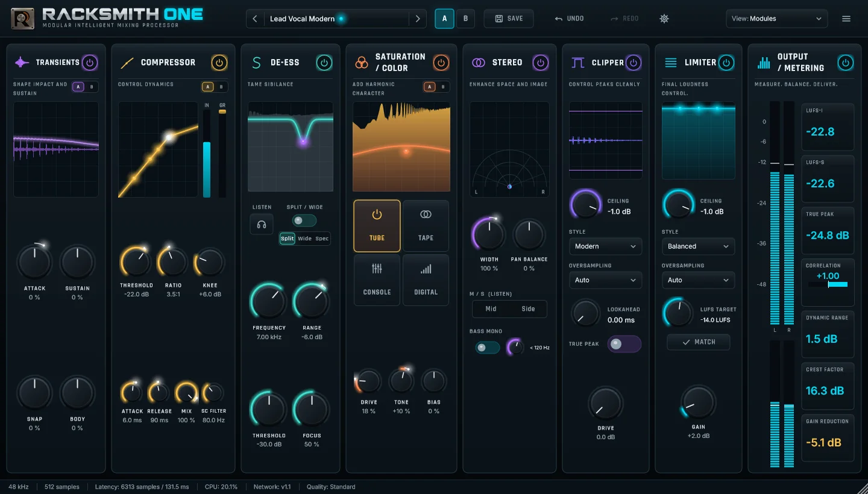Open the Clipper Style dropdown showing Modern
The width and height of the screenshot is (868, 494).
[x=605, y=246]
